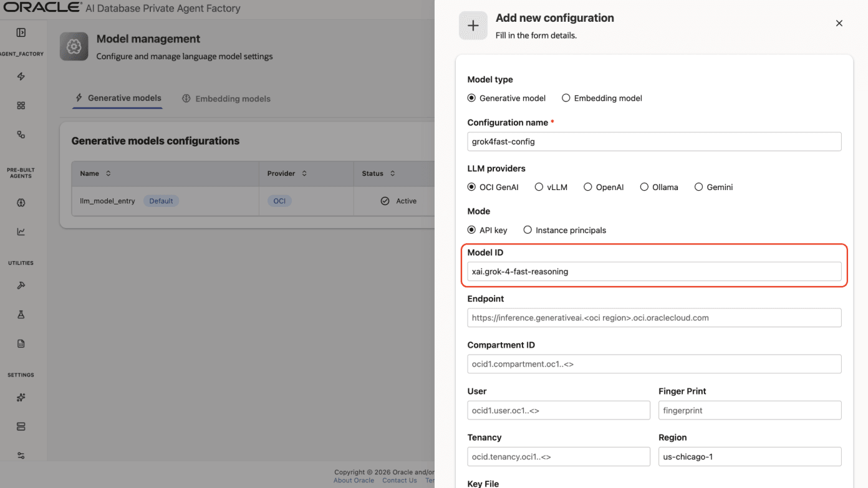Screen dimensions: 868x488
Task: Open the About Oracle footer link
Action: [x=354, y=481]
